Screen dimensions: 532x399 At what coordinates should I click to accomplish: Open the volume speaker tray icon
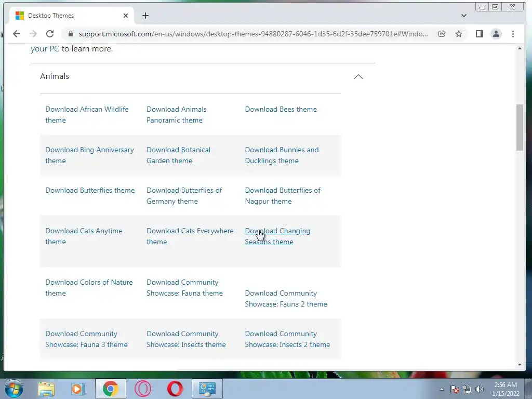(x=480, y=389)
